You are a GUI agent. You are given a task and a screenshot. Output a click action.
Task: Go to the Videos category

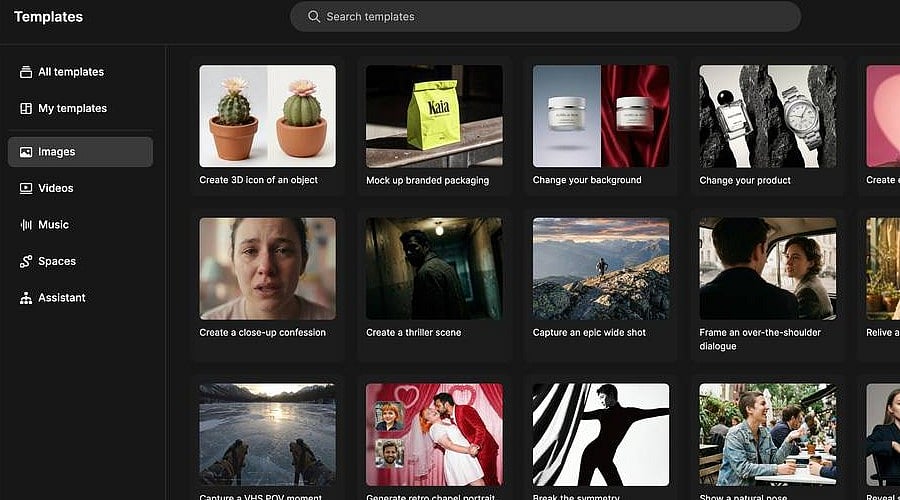pyautogui.click(x=56, y=188)
